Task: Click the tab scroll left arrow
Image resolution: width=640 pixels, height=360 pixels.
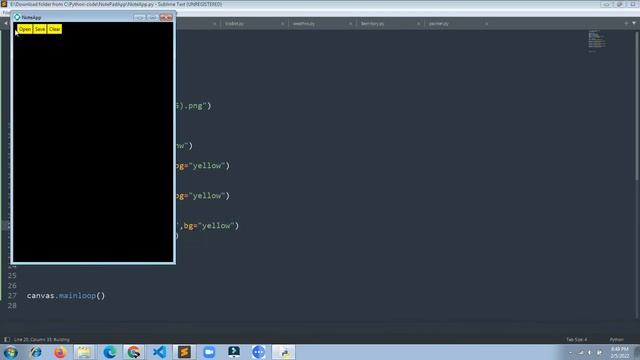Action: coord(6,24)
